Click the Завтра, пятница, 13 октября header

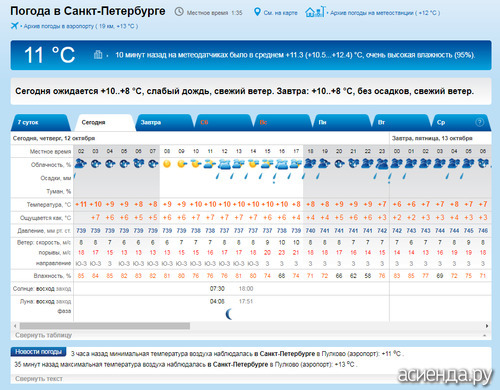point(432,138)
